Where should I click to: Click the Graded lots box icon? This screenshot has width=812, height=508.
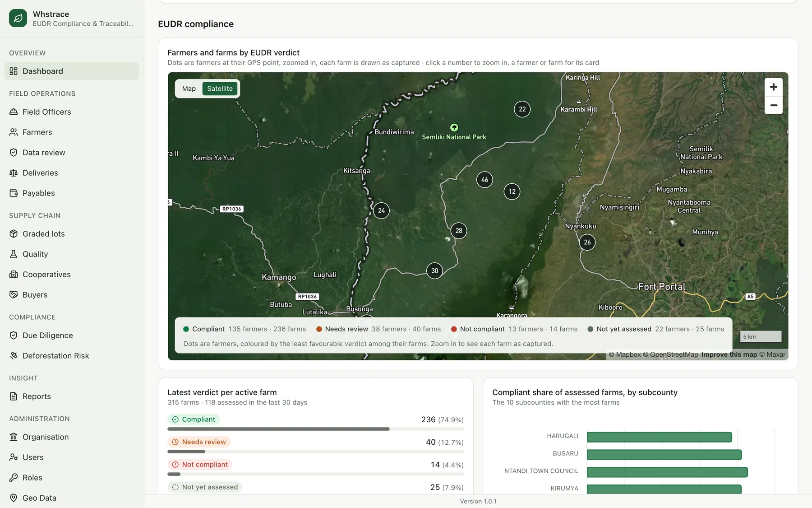coord(14,234)
